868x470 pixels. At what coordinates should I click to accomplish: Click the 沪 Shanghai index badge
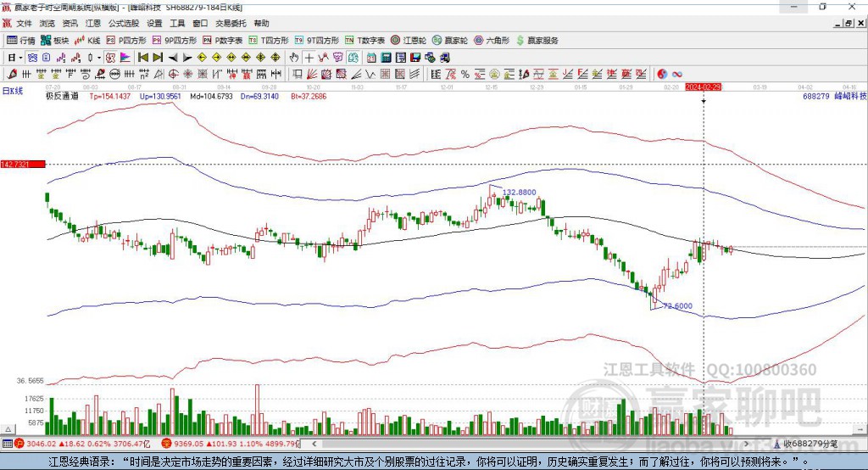(x=19, y=444)
